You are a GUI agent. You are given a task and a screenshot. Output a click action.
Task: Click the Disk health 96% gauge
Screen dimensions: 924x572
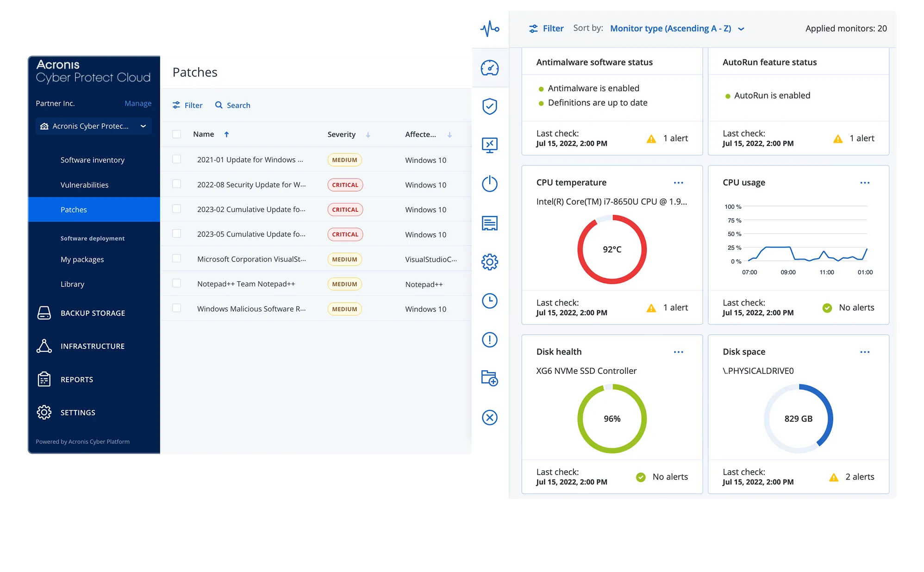612,418
